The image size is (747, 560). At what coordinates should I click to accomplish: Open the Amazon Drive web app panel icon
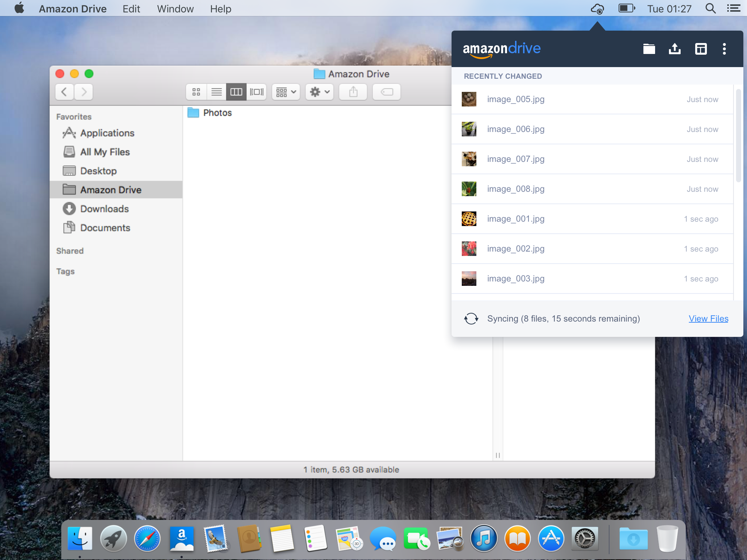[x=701, y=48]
